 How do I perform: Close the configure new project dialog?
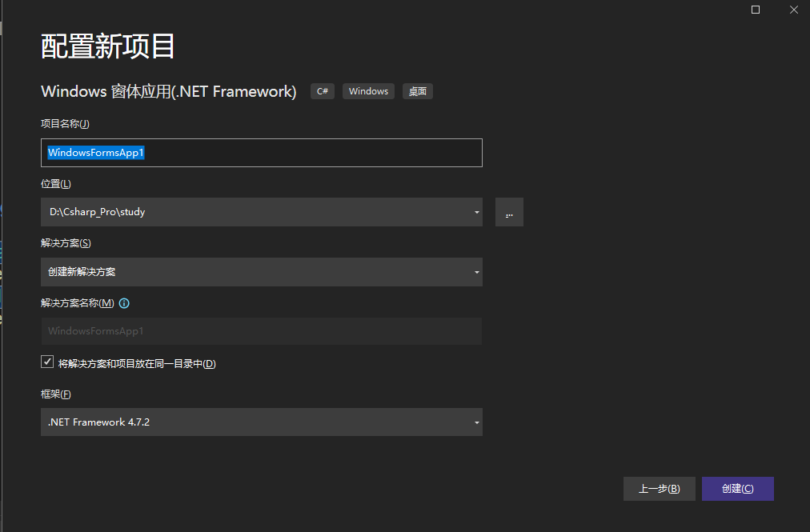coord(793,10)
